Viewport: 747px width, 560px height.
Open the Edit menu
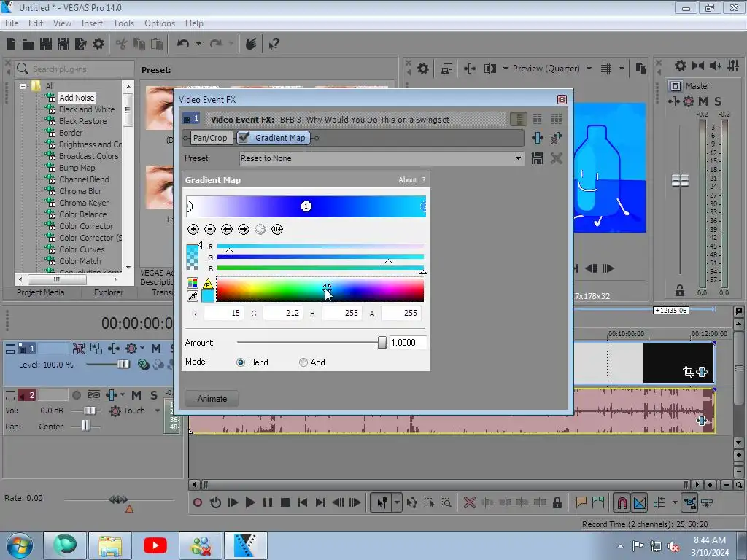(36, 23)
